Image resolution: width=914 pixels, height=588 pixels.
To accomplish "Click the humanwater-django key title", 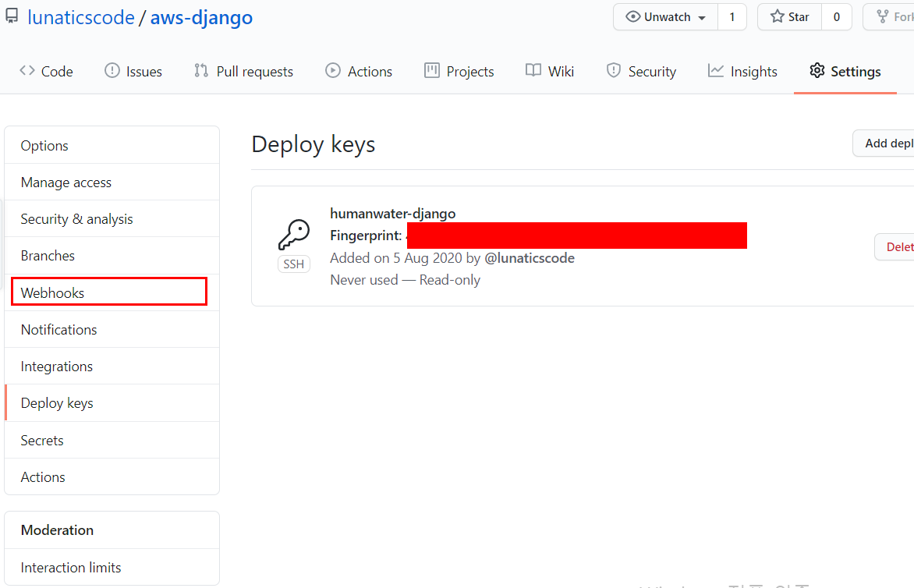I will 393,214.
